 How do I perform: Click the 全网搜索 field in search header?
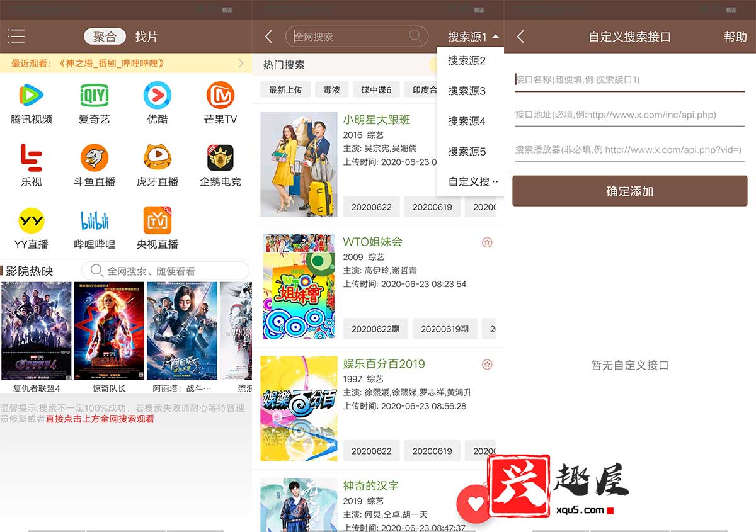(357, 37)
